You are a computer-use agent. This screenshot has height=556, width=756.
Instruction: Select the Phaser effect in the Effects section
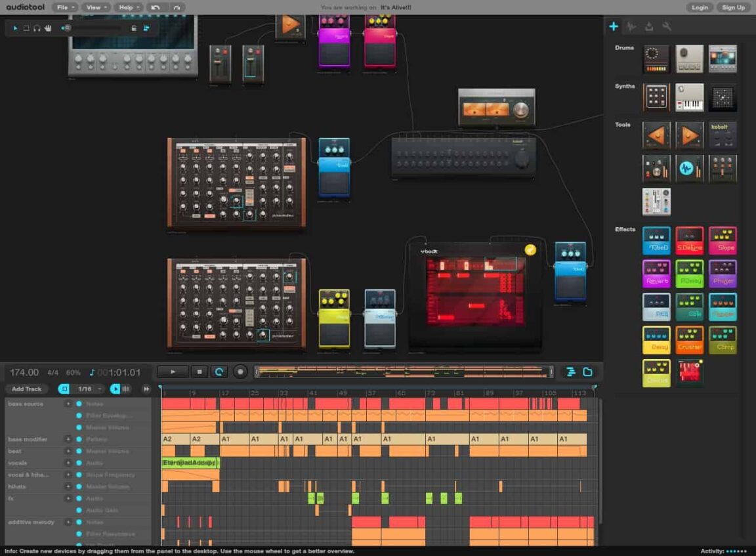tap(723, 273)
